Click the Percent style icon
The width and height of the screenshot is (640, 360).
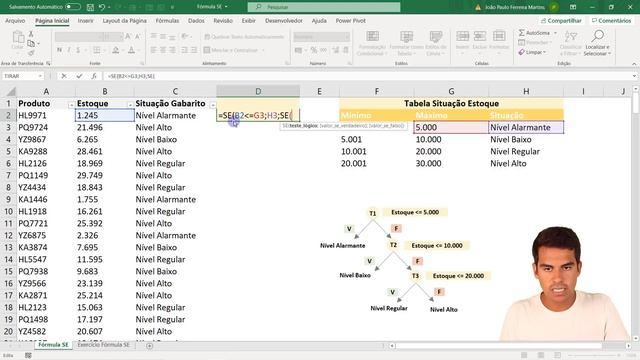point(313,50)
